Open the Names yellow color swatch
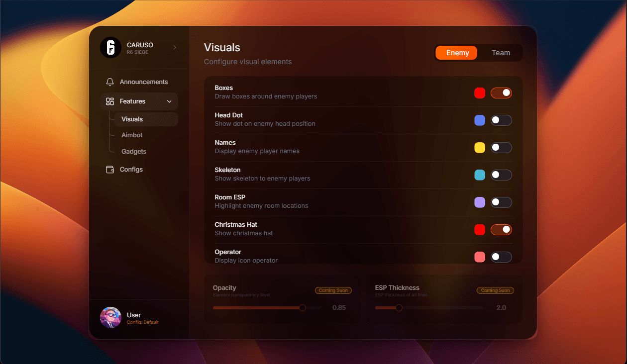 pos(480,148)
